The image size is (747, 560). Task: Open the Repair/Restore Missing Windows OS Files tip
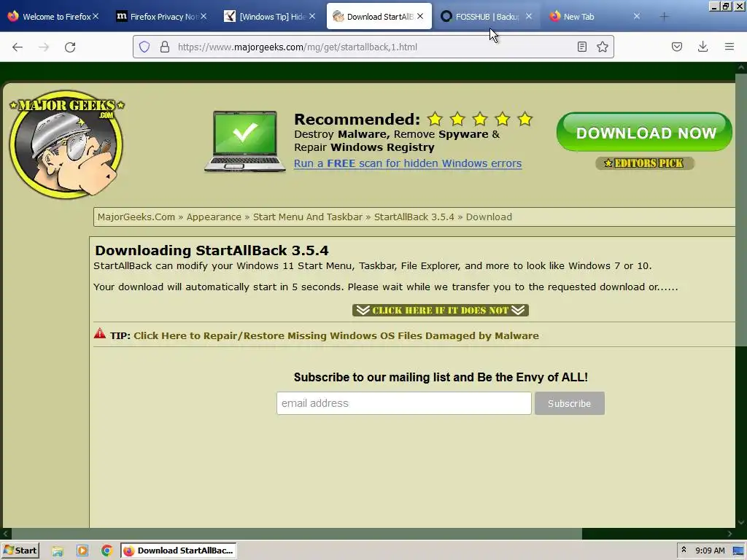click(x=336, y=335)
